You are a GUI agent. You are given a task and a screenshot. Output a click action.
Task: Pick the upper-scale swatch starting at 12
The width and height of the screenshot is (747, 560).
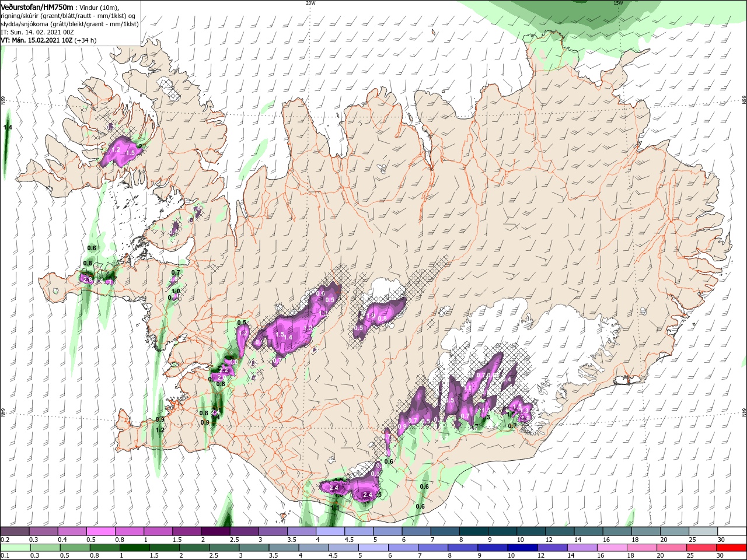(x=560, y=531)
